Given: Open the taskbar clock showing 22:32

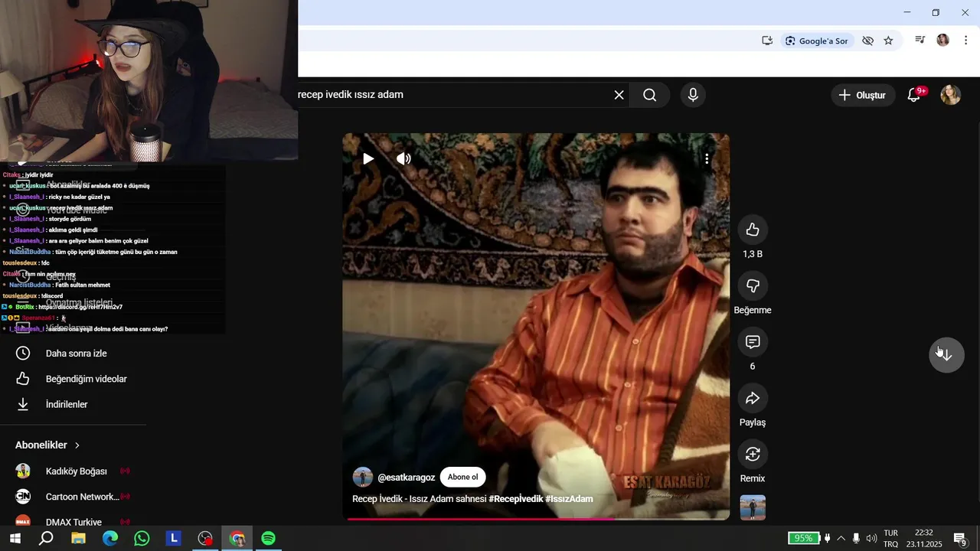Looking at the screenshot, I should tap(924, 539).
